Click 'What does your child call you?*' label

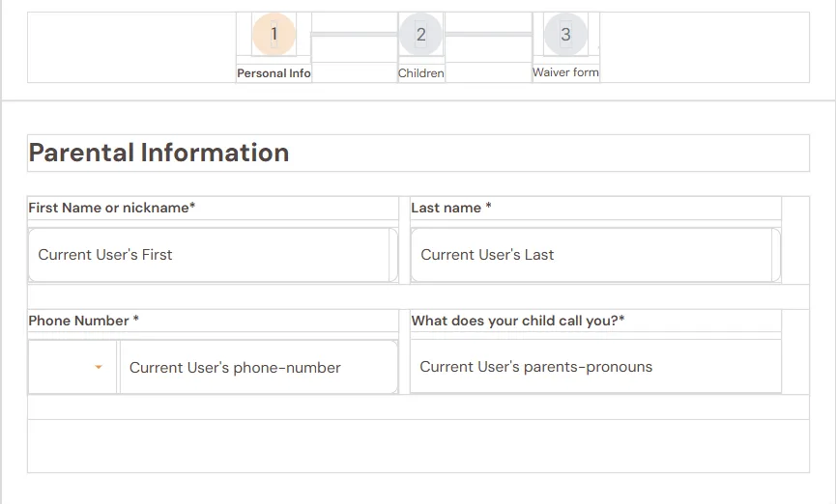pos(518,321)
